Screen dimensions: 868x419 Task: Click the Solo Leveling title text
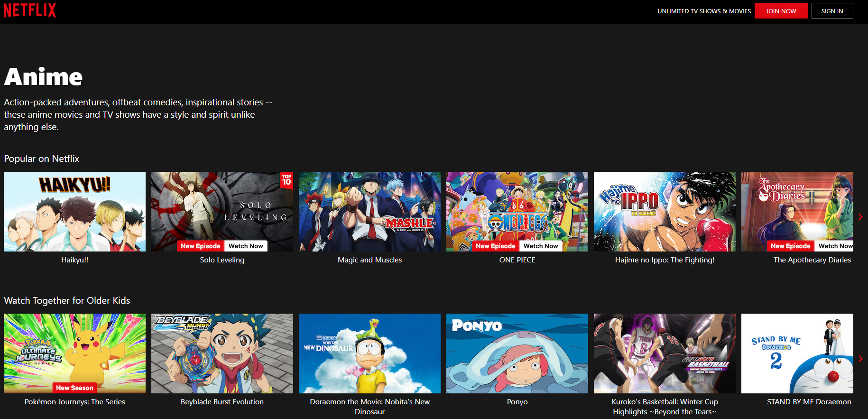[222, 260]
